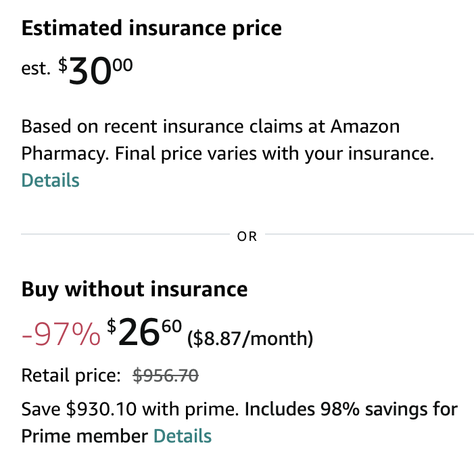Image resolution: width=476 pixels, height=456 pixels.
Task: Click the OR divider label
Action: (247, 237)
